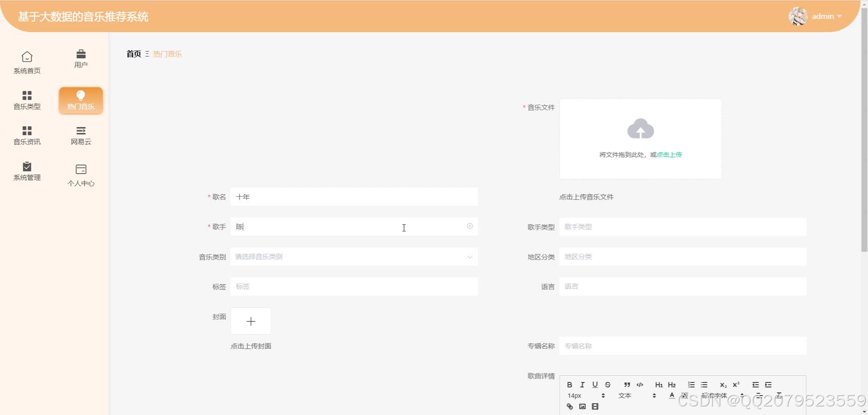Screen dimensions: 868x415
Task: Insert an image in the song details editor
Action: click(x=582, y=406)
